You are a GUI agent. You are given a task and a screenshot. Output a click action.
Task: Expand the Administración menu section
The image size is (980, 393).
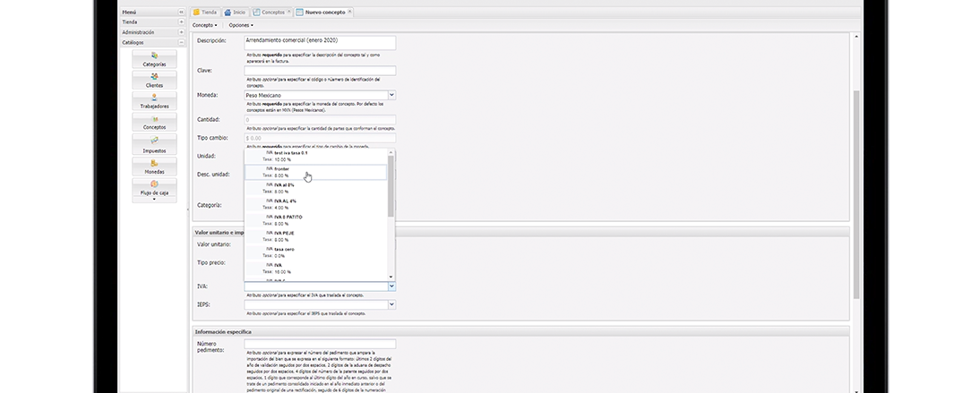[182, 32]
